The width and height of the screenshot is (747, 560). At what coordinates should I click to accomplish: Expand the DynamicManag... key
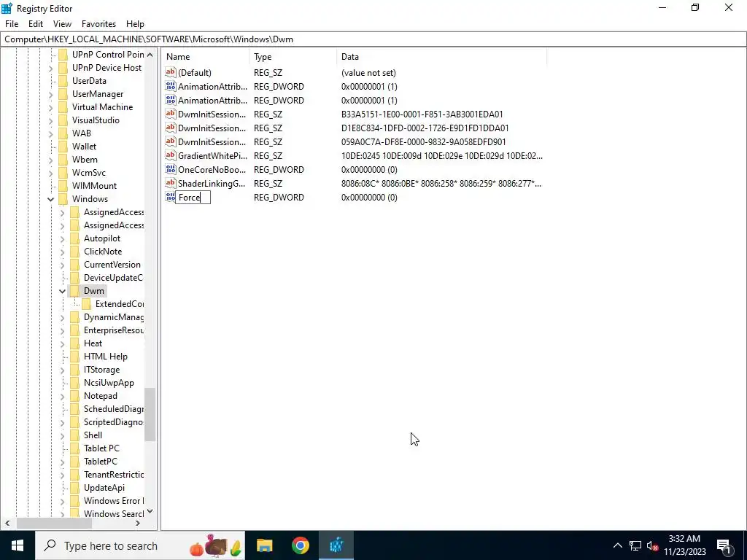click(x=63, y=317)
